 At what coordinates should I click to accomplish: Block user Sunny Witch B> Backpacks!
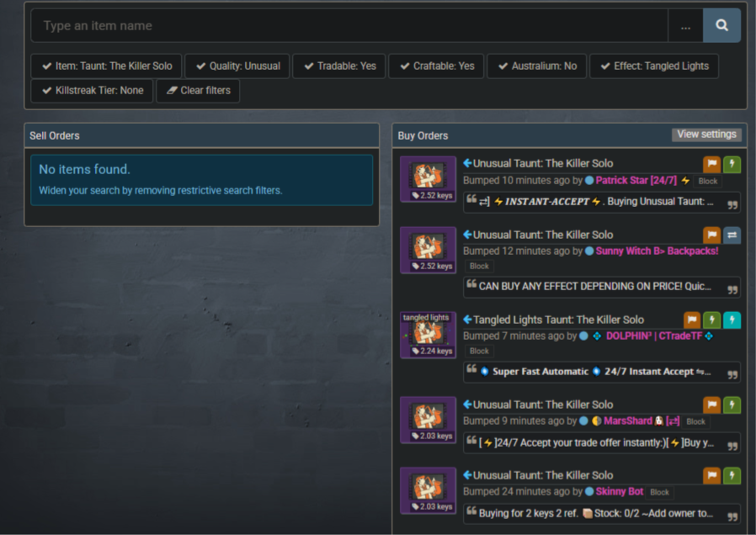coord(479,266)
